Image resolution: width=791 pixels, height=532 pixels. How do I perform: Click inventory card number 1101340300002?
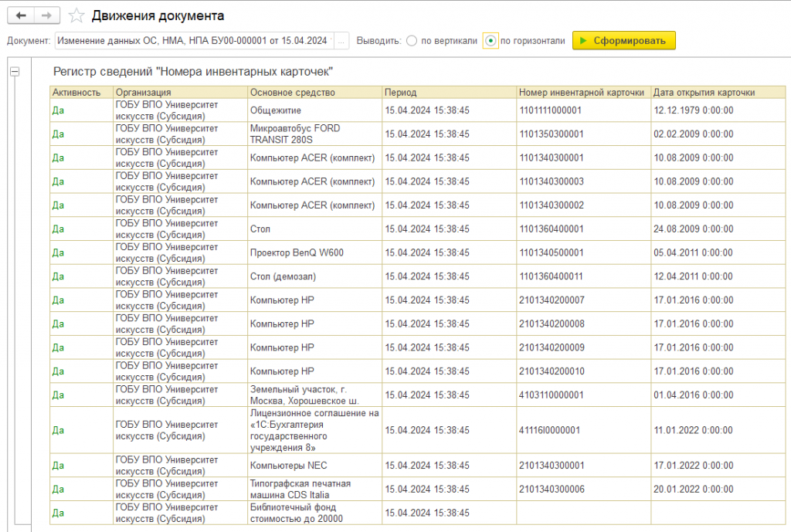click(584, 205)
